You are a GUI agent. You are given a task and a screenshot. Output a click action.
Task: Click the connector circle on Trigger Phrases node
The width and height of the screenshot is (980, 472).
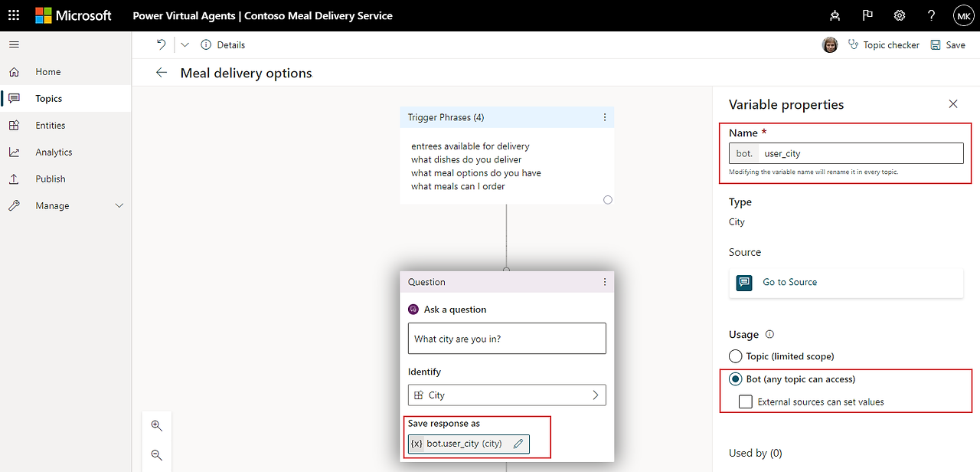(x=608, y=200)
